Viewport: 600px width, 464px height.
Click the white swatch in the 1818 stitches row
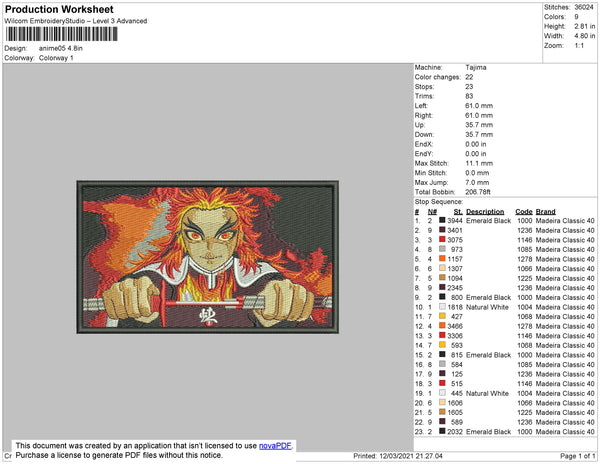click(x=442, y=307)
